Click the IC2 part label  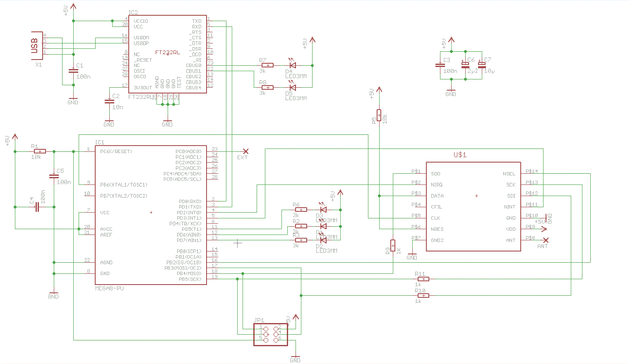[133, 13]
